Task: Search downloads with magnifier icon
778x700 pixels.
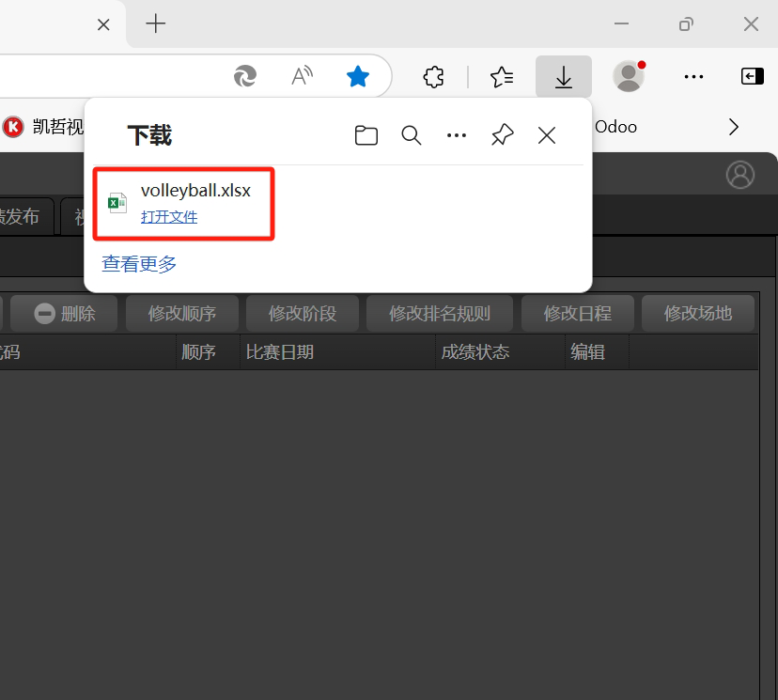Action: coord(411,135)
